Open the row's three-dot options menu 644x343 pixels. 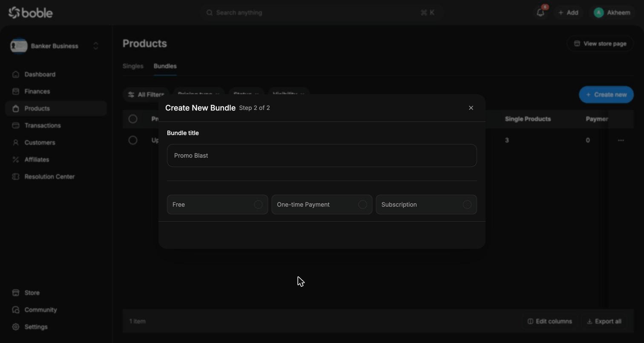click(x=621, y=140)
